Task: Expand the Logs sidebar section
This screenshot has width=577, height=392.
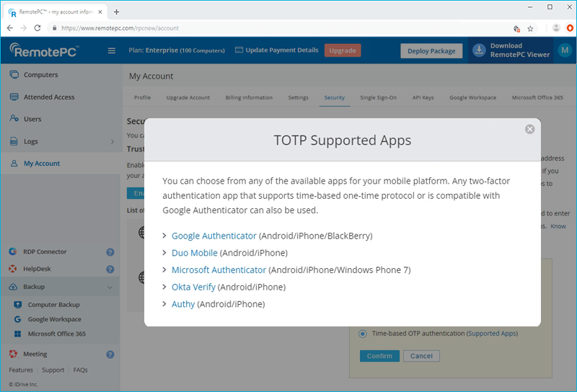Action: tap(112, 142)
